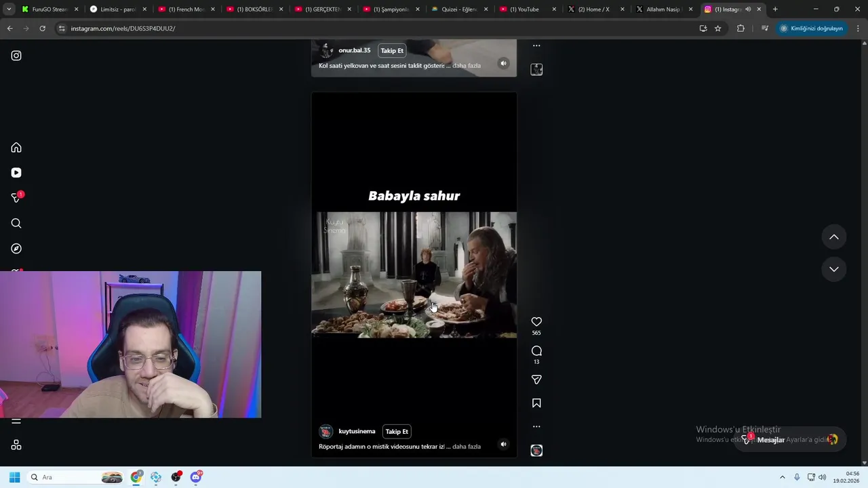Go to the next reel with down arrow
868x488 pixels.
834,269
